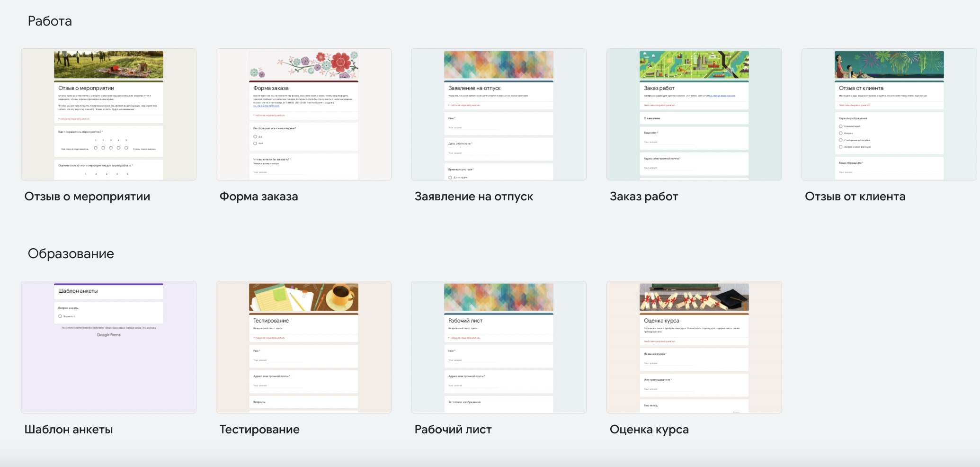Viewport: 980px width, 467px height.
Task: Open the «Форма заказа» template
Action: click(x=303, y=114)
